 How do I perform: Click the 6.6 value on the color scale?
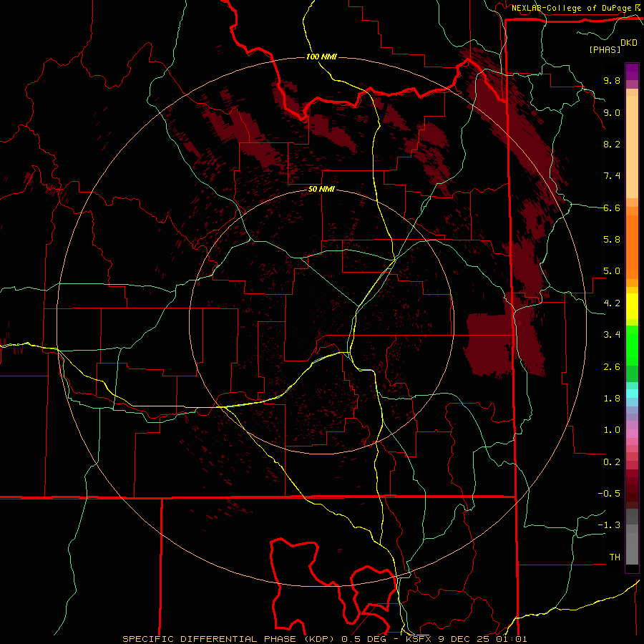(612, 208)
